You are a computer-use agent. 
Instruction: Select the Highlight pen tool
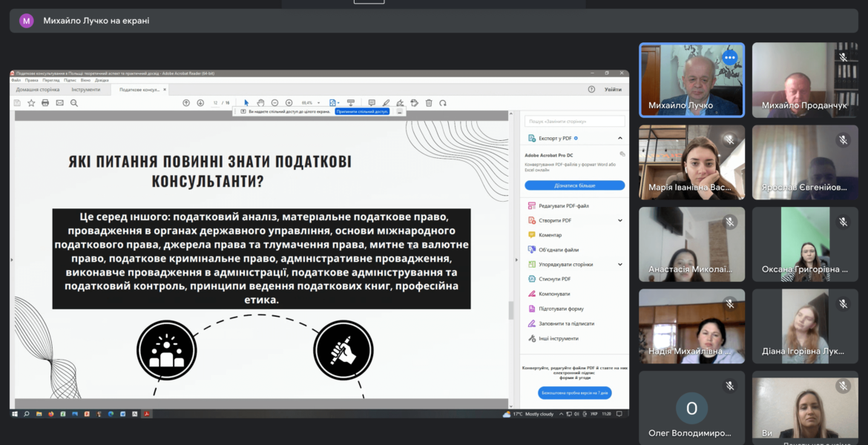click(386, 103)
